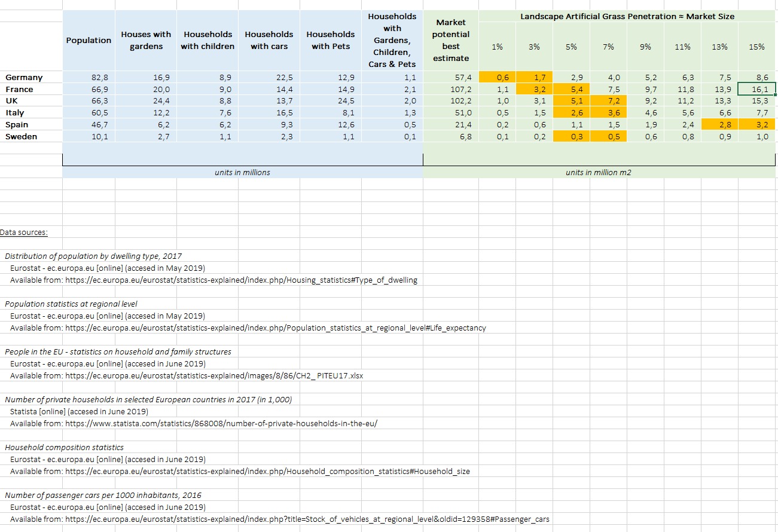
Task: Click the Housing_statistics Eurostat URL line
Action: tap(214, 280)
